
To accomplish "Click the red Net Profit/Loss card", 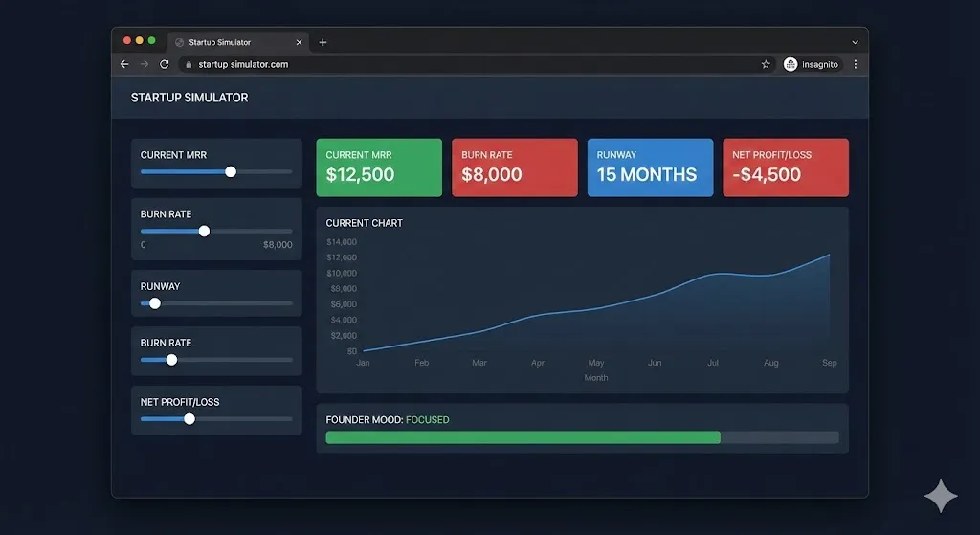I will pyautogui.click(x=786, y=167).
